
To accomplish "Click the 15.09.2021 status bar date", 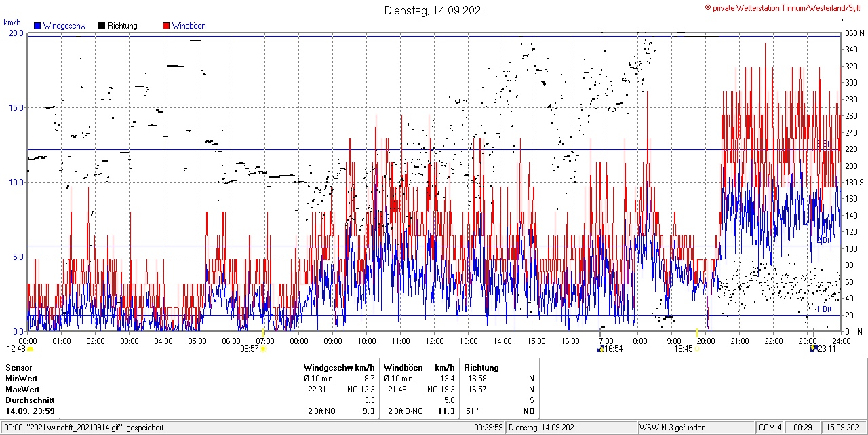I will click(x=844, y=428).
